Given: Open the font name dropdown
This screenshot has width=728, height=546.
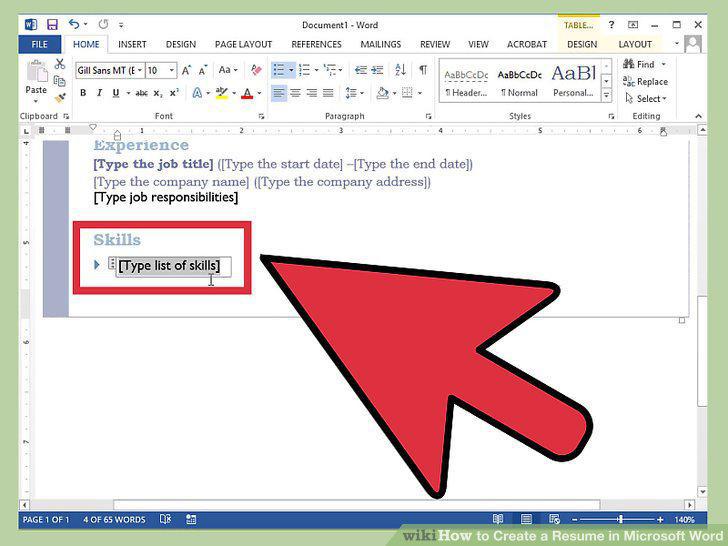Looking at the screenshot, I should click(x=140, y=70).
